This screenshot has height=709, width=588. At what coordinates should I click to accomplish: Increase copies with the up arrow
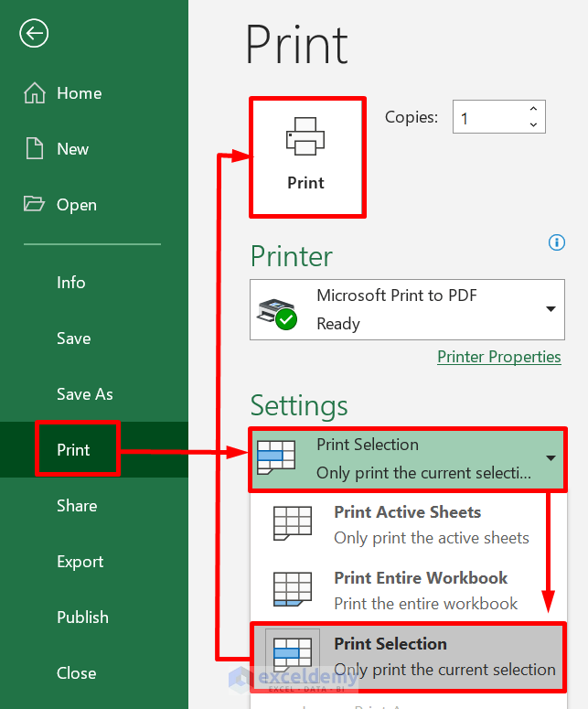534,109
